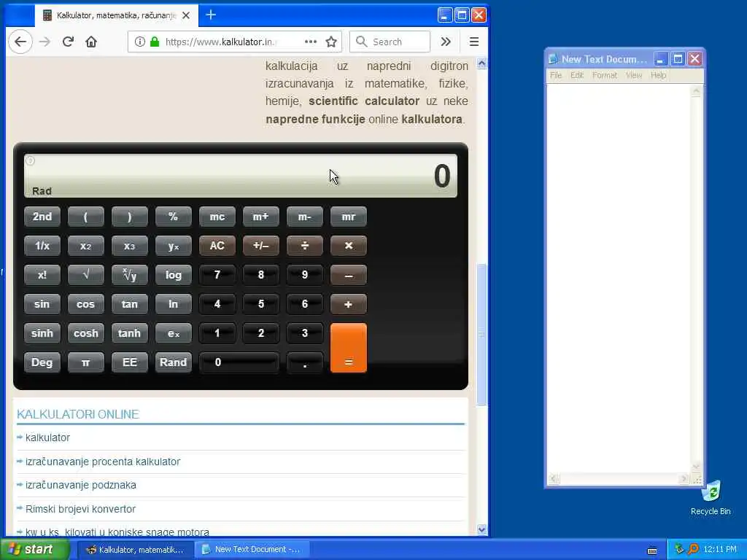This screenshot has width=747, height=560.
Task: Click the plus operator key
Action: [x=349, y=304]
